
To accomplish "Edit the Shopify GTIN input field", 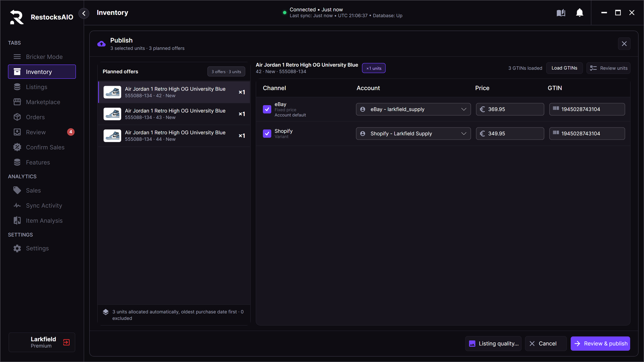I will tap(587, 134).
